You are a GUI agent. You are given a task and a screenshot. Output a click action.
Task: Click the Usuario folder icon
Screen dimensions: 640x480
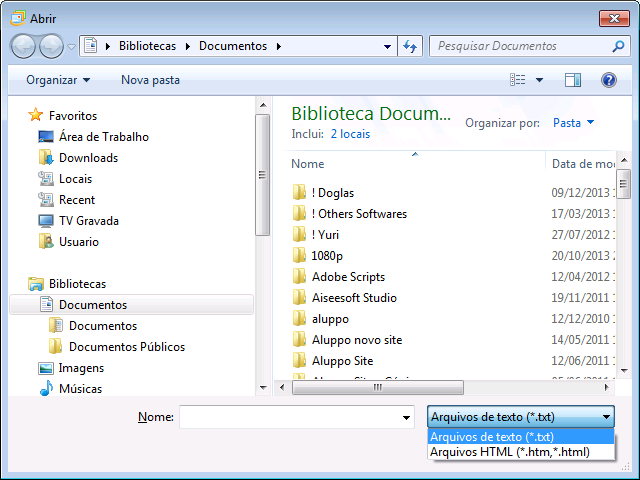click(x=46, y=242)
